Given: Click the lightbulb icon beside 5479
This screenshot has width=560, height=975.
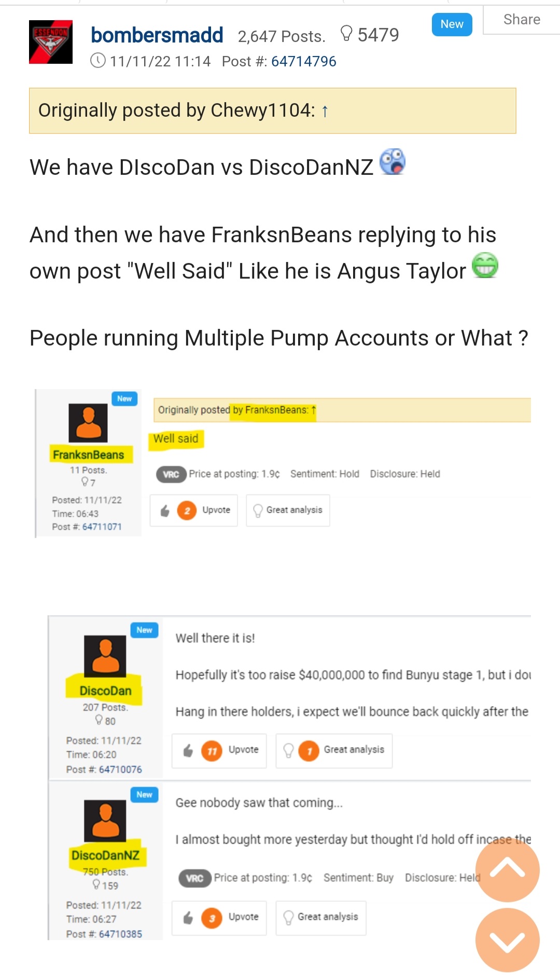Looking at the screenshot, I should [x=346, y=34].
